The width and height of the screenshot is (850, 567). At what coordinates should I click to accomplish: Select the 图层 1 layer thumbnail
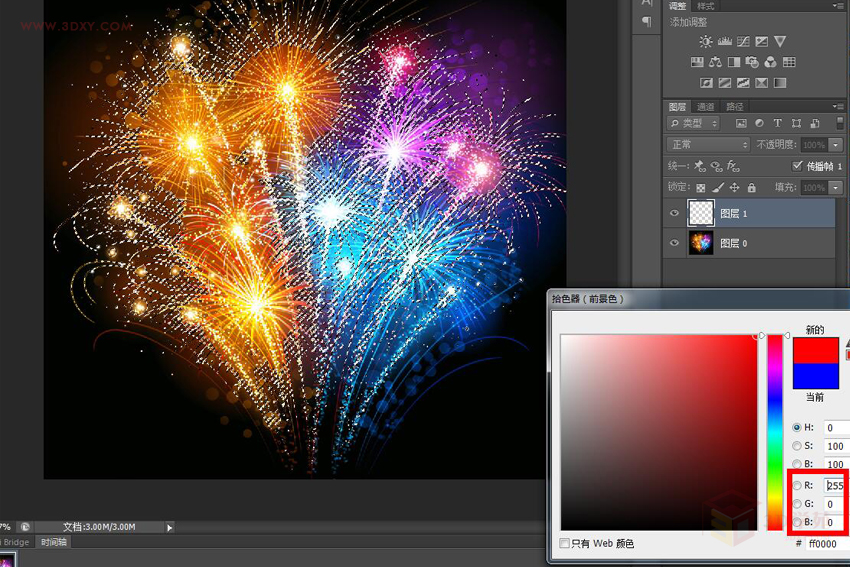pos(701,213)
